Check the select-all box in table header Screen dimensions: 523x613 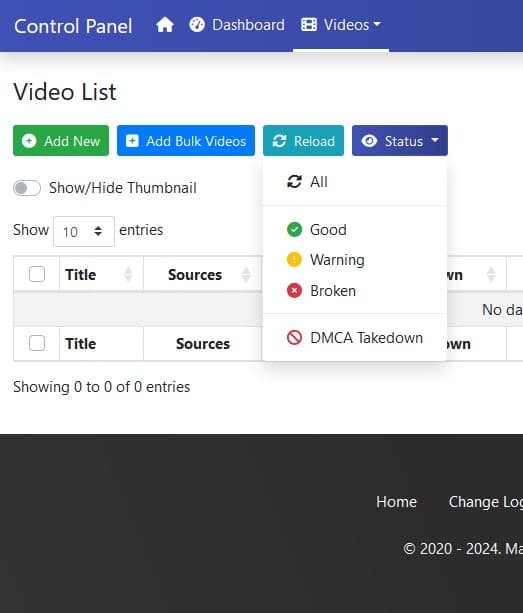pyautogui.click(x=37, y=274)
